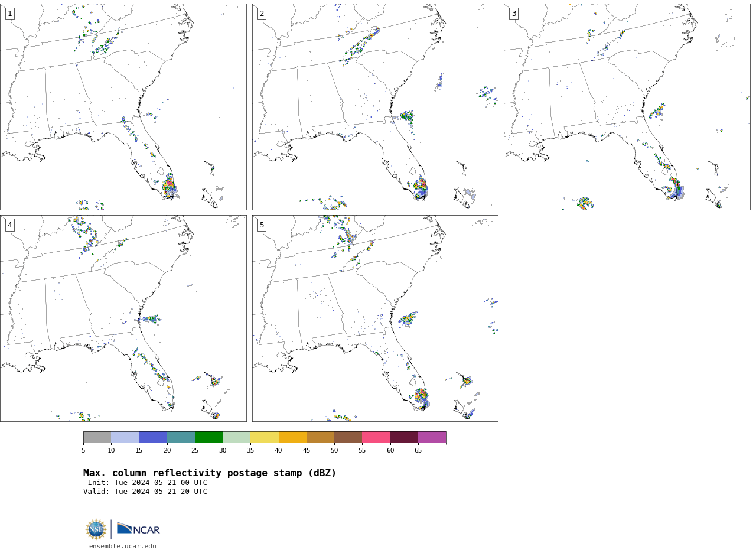Click the member label box "4"
Viewport: 756px width, 553px height.
[x=9, y=225]
